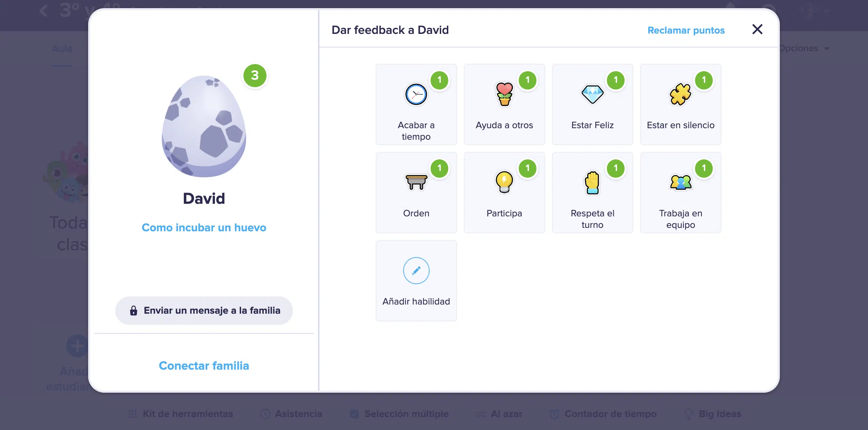Click 'Enviar un mensaje a la familia' button

204,310
